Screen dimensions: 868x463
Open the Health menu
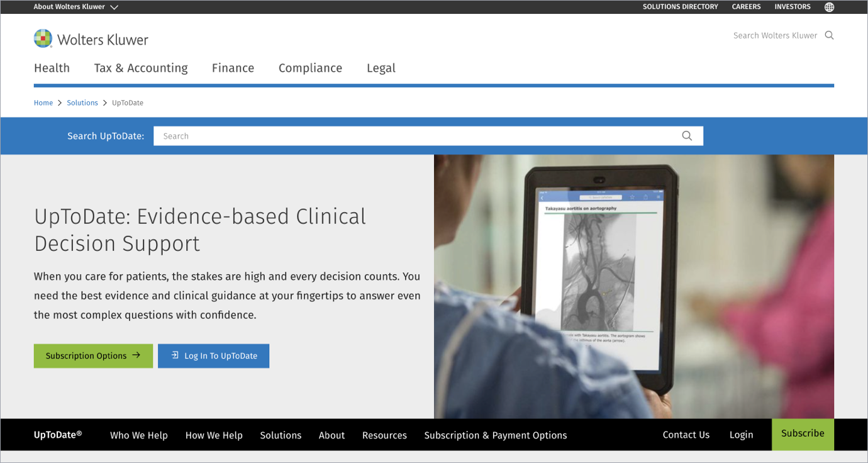(x=52, y=68)
